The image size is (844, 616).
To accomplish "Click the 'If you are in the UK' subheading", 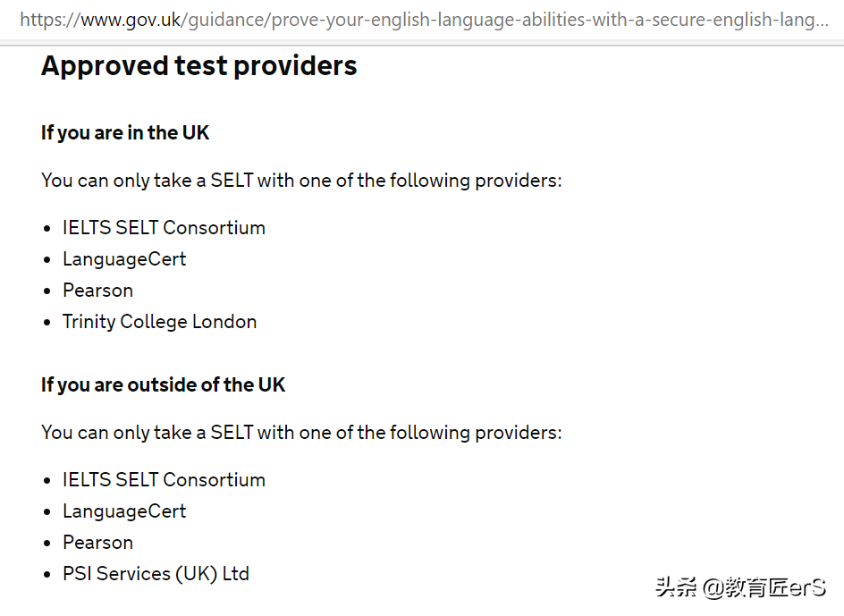I will (125, 133).
